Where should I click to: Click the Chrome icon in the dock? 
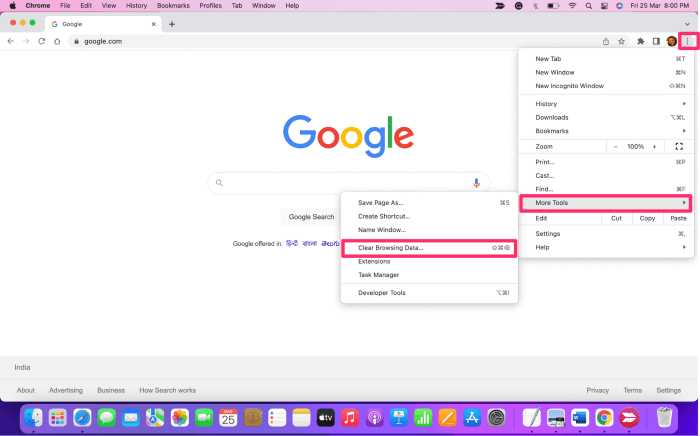[604, 418]
